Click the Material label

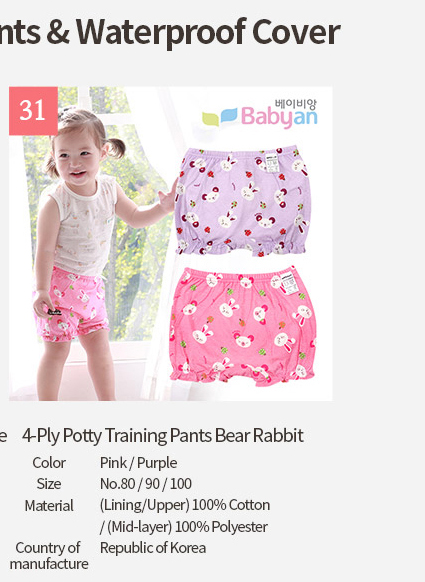tap(49, 506)
